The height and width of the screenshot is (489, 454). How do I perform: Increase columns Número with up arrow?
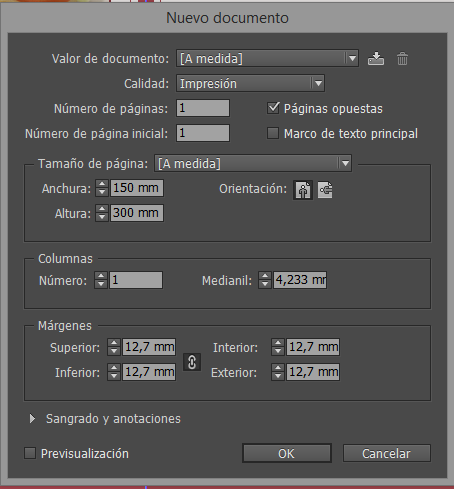(x=101, y=276)
